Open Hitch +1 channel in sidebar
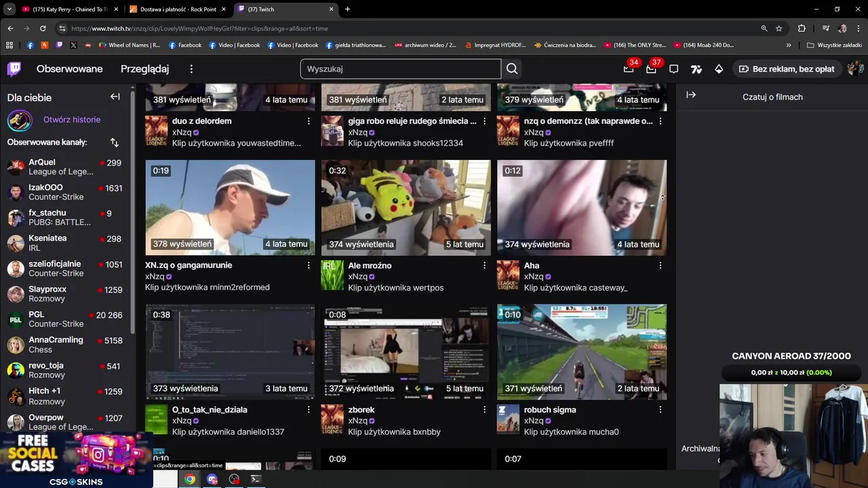This screenshot has height=488, width=868. (64, 396)
